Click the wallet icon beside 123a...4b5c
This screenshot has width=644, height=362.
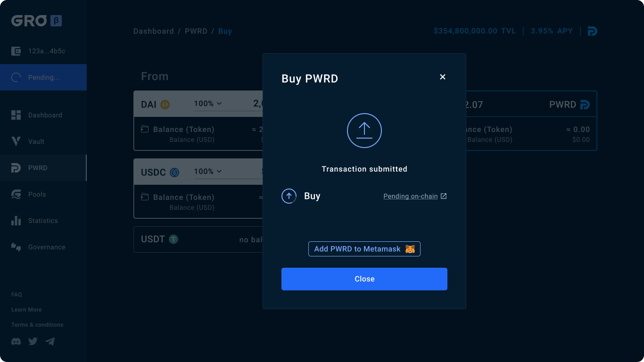16,51
